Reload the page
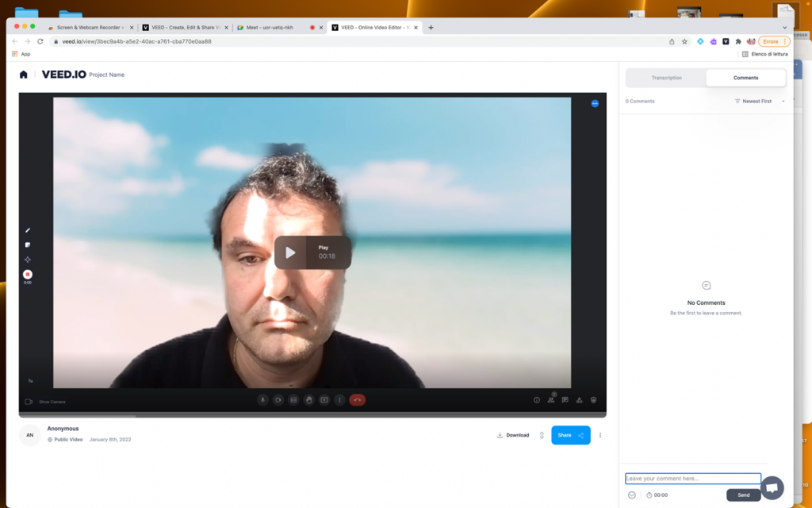This screenshot has width=812, height=508. (40, 41)
